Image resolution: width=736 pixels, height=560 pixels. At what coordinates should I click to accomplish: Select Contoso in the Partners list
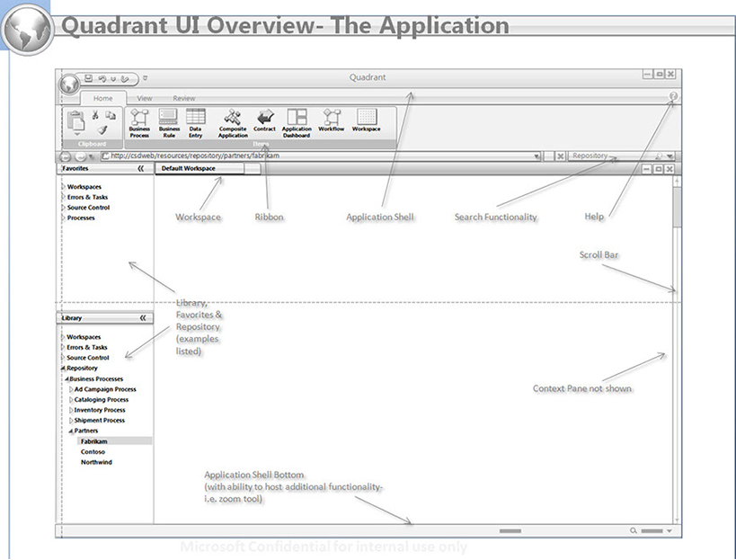(x=93, y=452)
